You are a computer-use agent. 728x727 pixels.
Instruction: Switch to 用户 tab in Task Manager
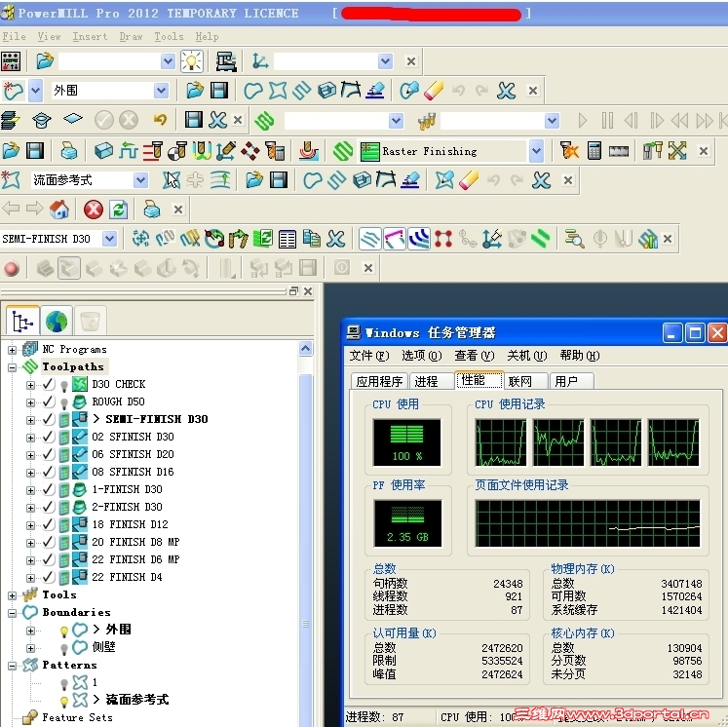[x=571, y=381]
